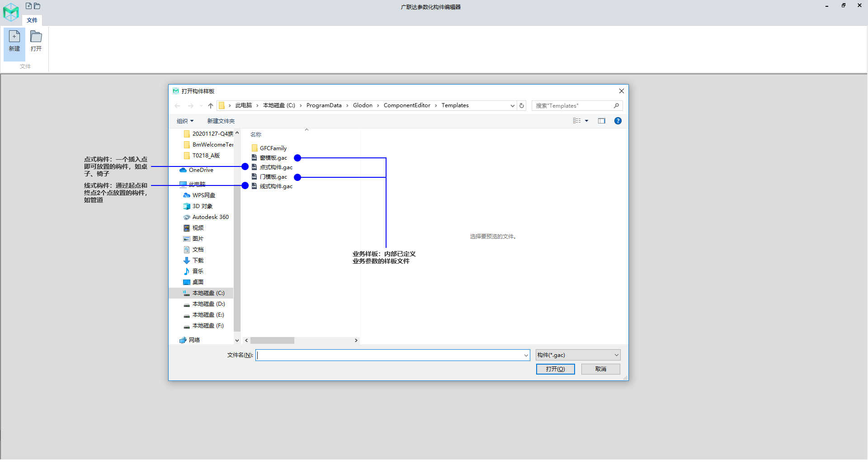This screenshot has width=868, height=470.
Task: Select 图片 in navigation pane
Action: click(193, 239)
